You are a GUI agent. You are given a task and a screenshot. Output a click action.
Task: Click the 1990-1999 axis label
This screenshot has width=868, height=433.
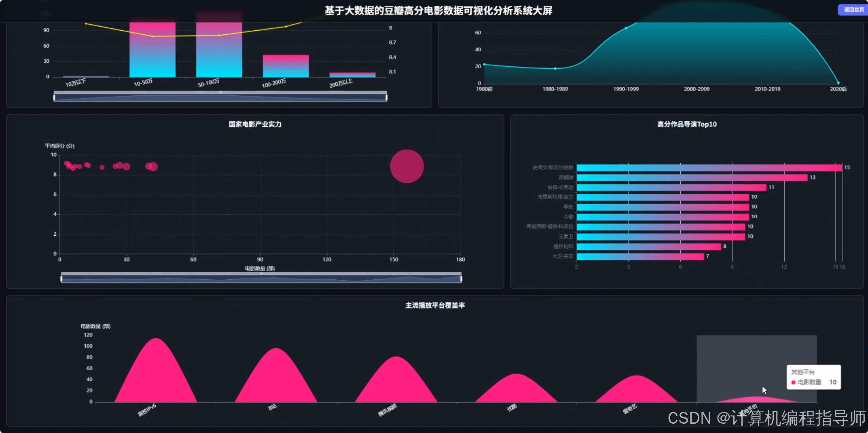point(626,89)
